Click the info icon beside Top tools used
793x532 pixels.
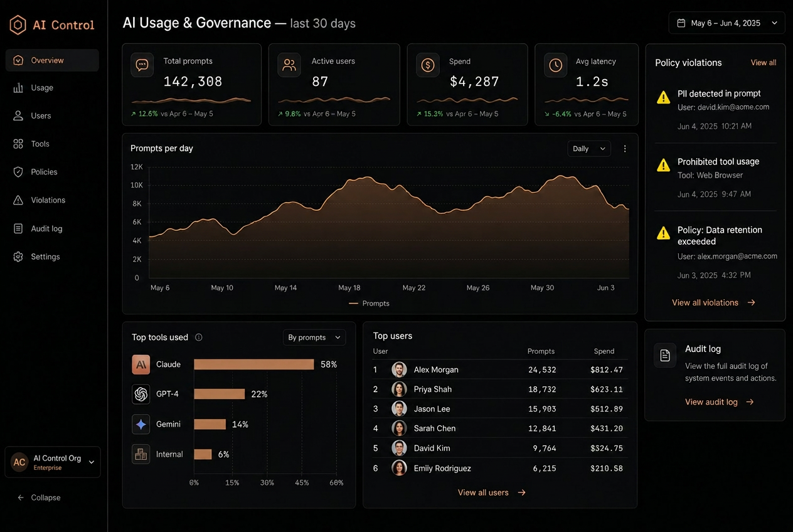(x=199, y=338)
